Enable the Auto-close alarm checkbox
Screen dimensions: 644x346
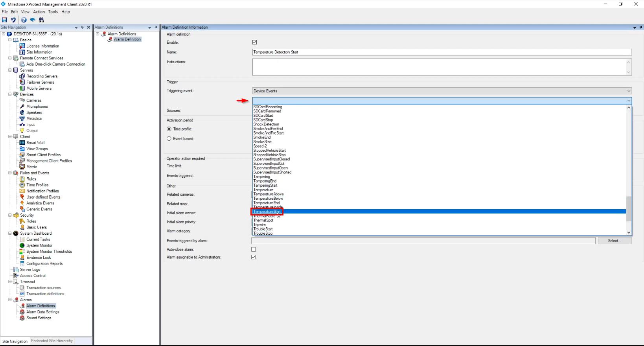(x=254, y=249)
